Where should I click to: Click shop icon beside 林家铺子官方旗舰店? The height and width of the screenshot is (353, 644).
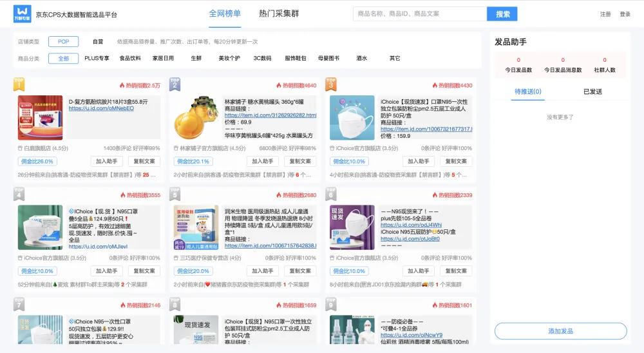pyautogui.click(x=176, y=148)
